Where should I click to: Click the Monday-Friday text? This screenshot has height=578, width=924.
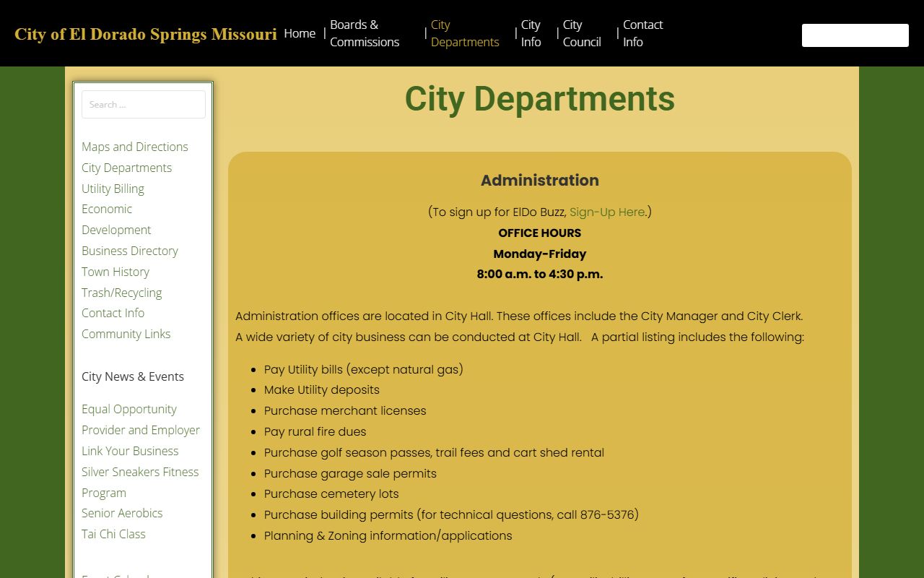540,254
